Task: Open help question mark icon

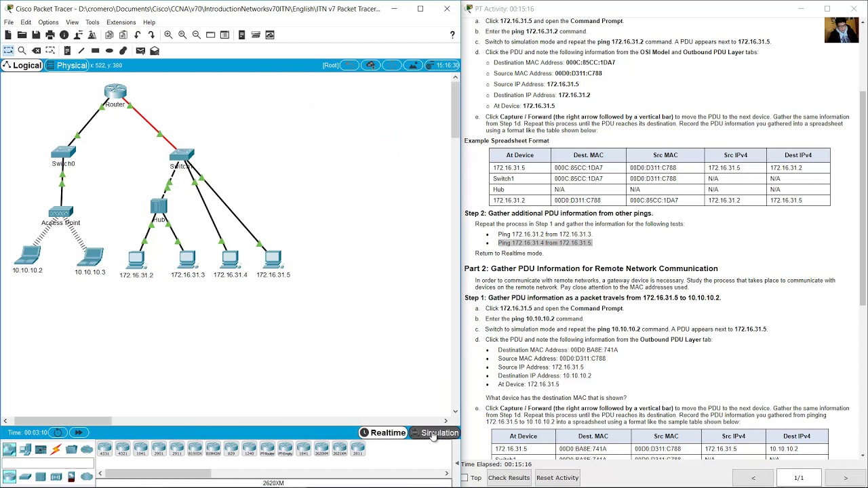Action: [x=452, y=35]
